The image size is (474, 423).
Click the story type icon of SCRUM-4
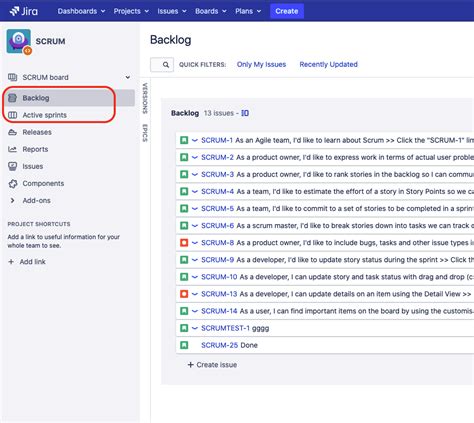pyautogui.click(x=184, y=192)
